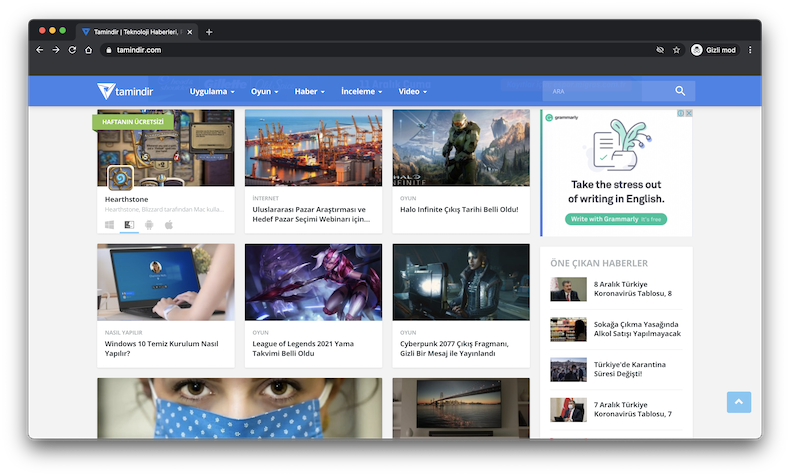790x476 pixels.
Task: Click the Windows 10 laptop article image
Action: point(166,282)
